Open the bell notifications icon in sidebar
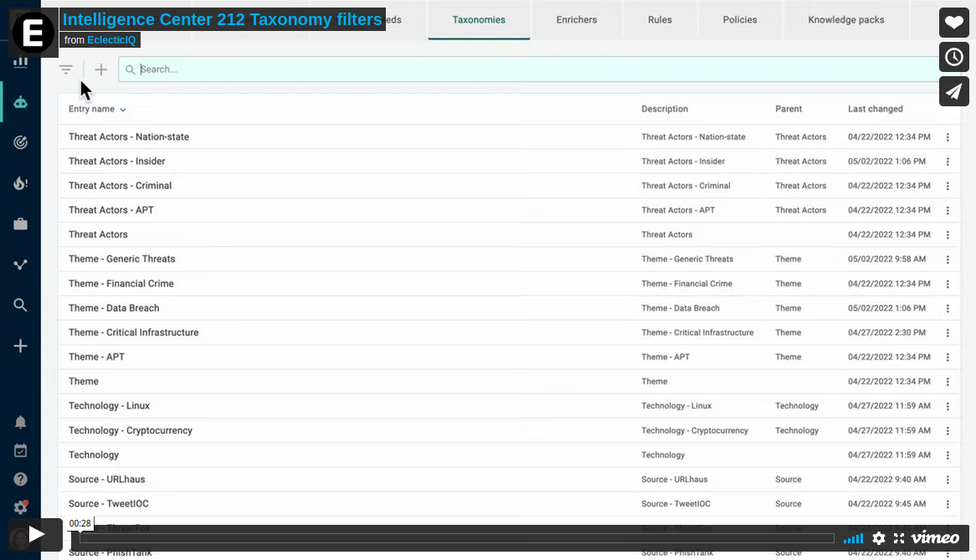The height and width of the screenshot is (560, 976). [x=20, y=422]
